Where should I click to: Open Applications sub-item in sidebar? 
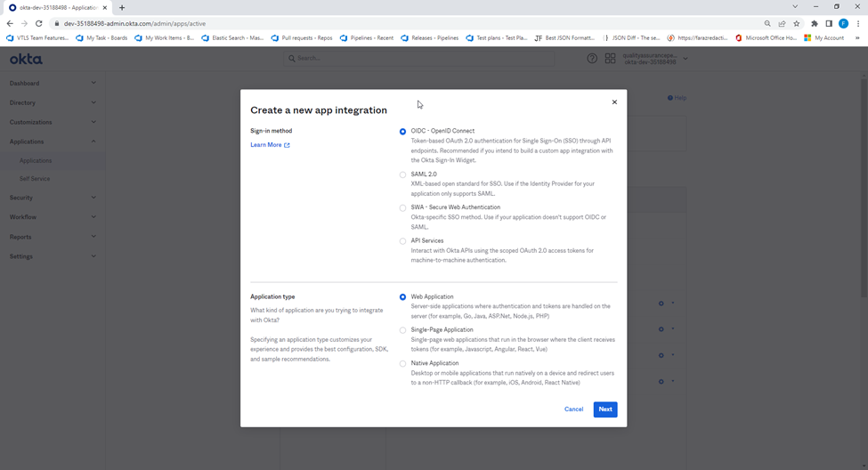(36, 160)
